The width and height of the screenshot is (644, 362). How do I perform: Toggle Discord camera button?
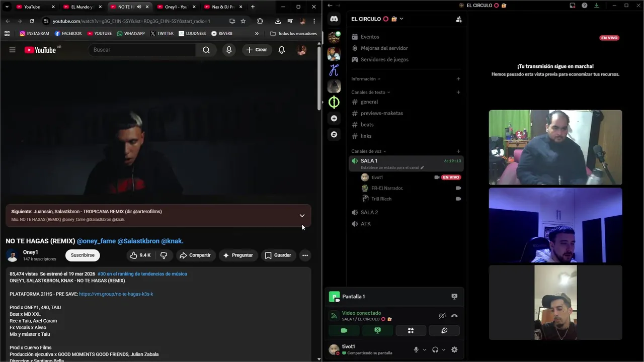coord(344,330)
